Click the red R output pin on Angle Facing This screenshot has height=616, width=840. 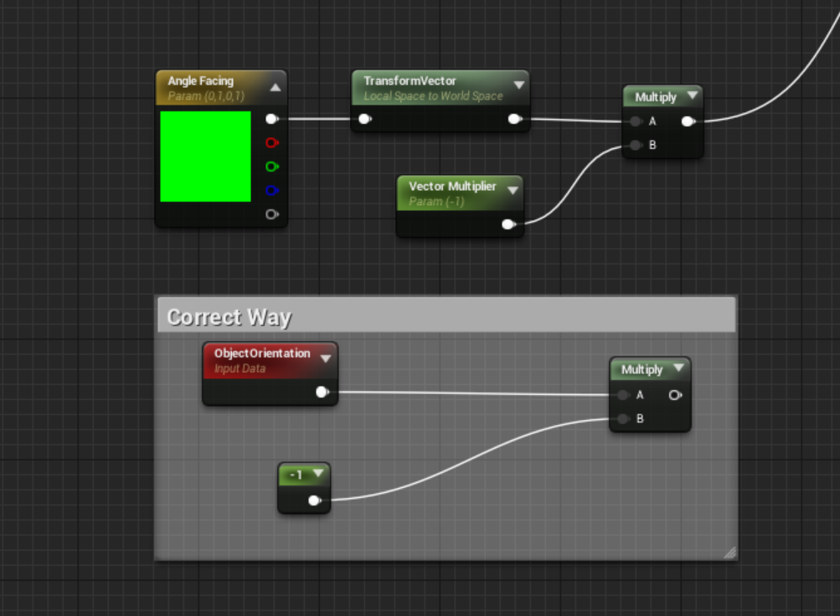[x=271, y=143]
